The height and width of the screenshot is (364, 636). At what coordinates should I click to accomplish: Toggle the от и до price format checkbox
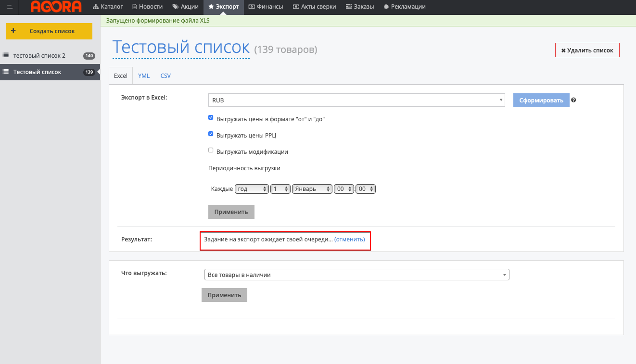[x=211, y=117]
